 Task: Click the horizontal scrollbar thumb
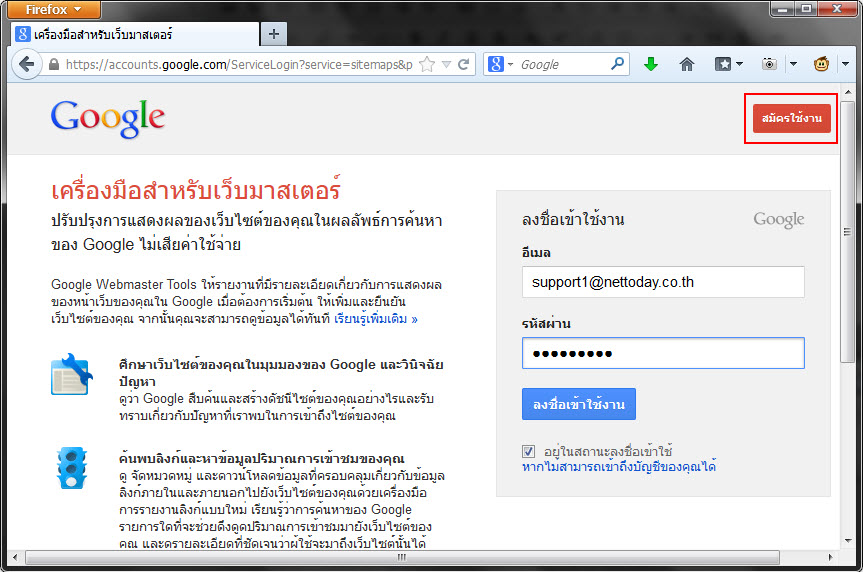click(402, 557)
